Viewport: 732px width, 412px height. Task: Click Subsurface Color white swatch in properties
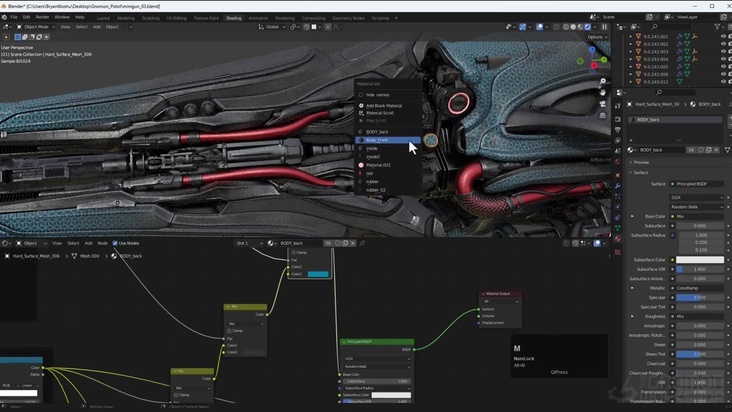click(x=700, y=259)
